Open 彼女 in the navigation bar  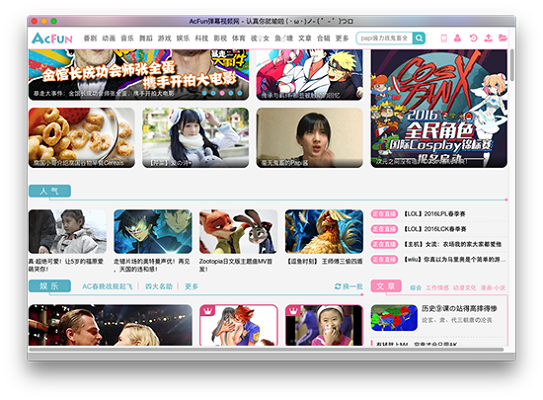click(x=260, y=38)
